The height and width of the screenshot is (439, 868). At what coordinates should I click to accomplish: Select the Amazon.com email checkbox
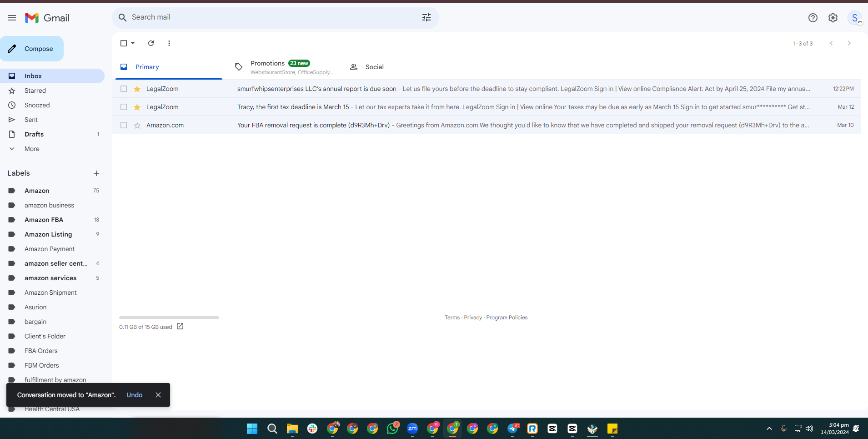(124, 125)
